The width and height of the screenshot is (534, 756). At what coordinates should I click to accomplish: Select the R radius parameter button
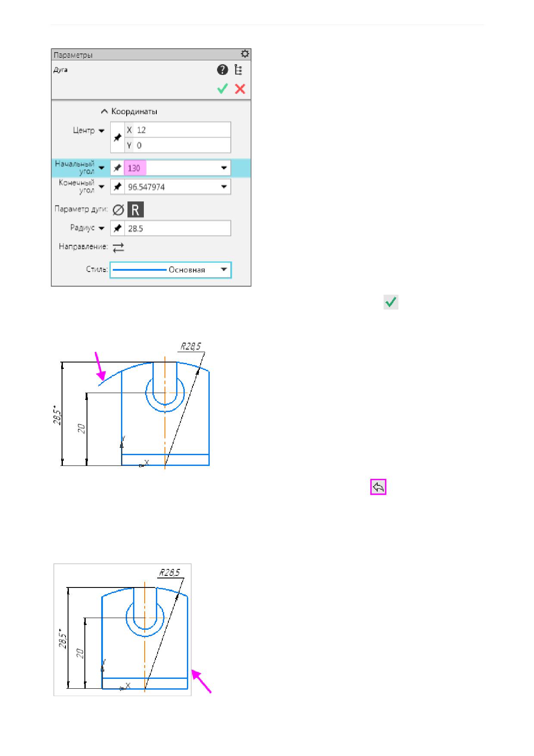click(136, 210)
